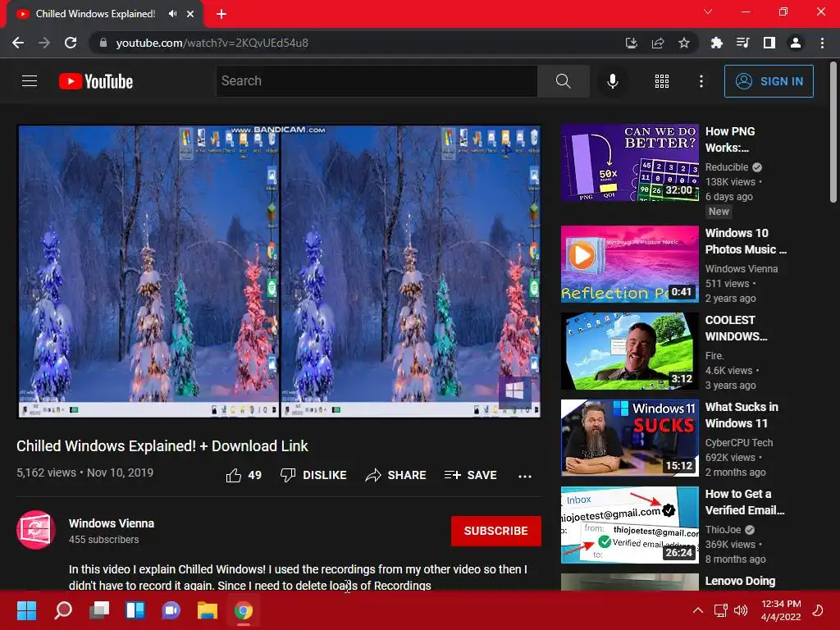The image size is (840, 630).
Task: Click the red SUBSCRIBE button
Action: click(x=496, y=531)
